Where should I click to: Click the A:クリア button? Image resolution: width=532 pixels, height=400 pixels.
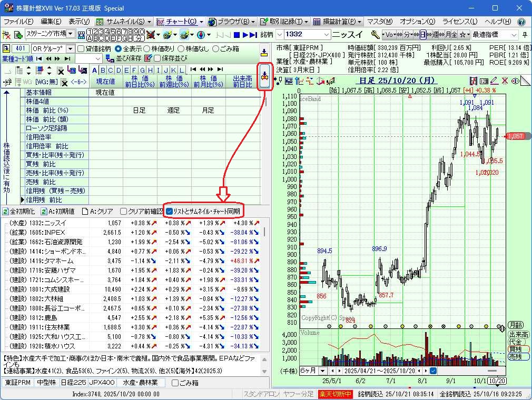pyautogui.click(x=97, y=211)
